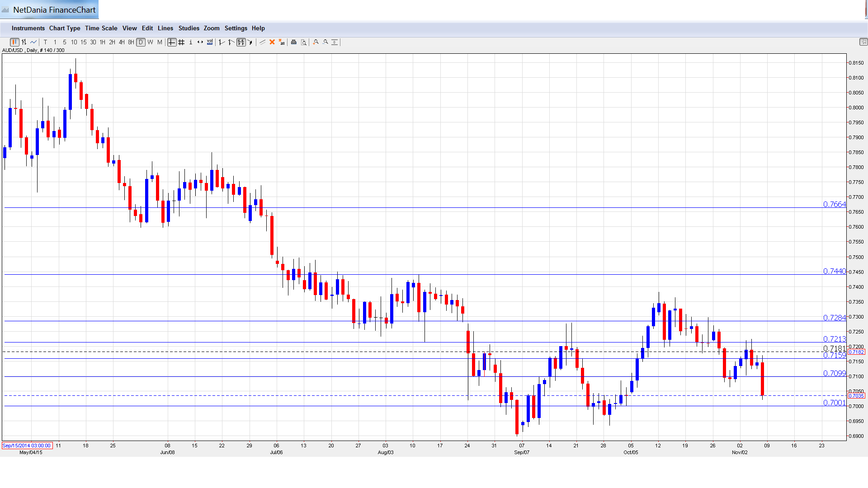The height and width of the screenshot is (488, 868).
Task: Select the weekly W time scale
Action: 150,42
